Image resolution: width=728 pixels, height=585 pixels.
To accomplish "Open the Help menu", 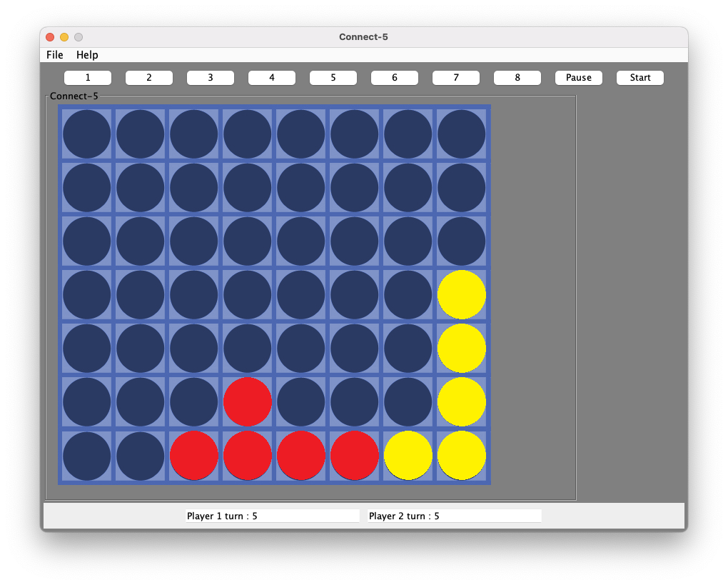I will pos(87,55).
